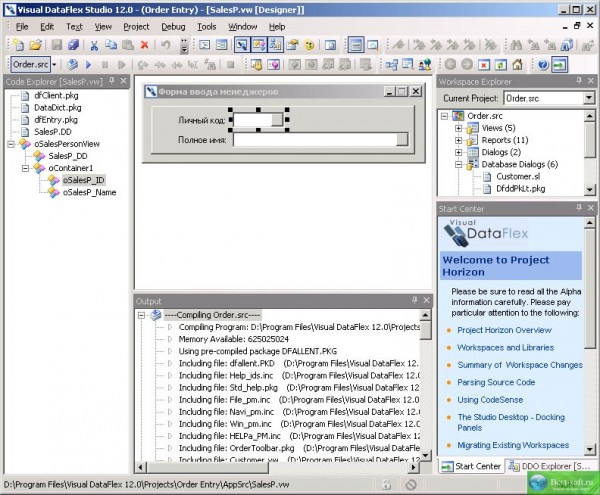Open the Debug menu
Screen dimensions: 600x495
coord(173,26)
